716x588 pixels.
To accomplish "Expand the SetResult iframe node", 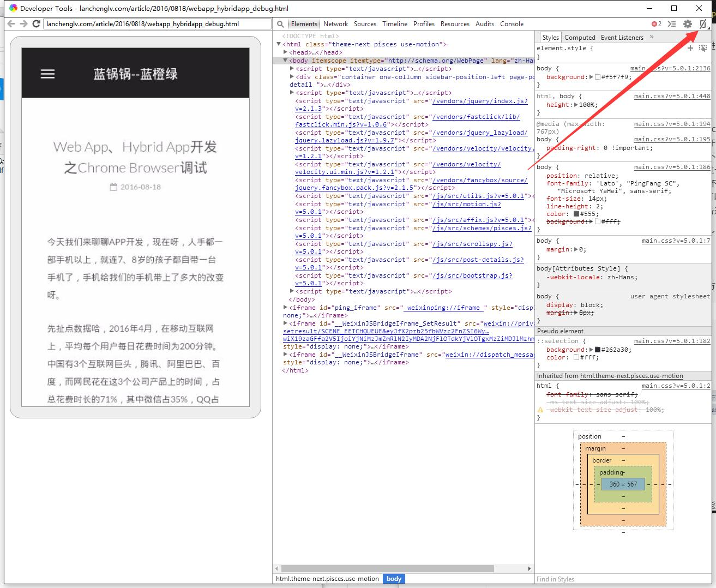I will tap(285, 323).
